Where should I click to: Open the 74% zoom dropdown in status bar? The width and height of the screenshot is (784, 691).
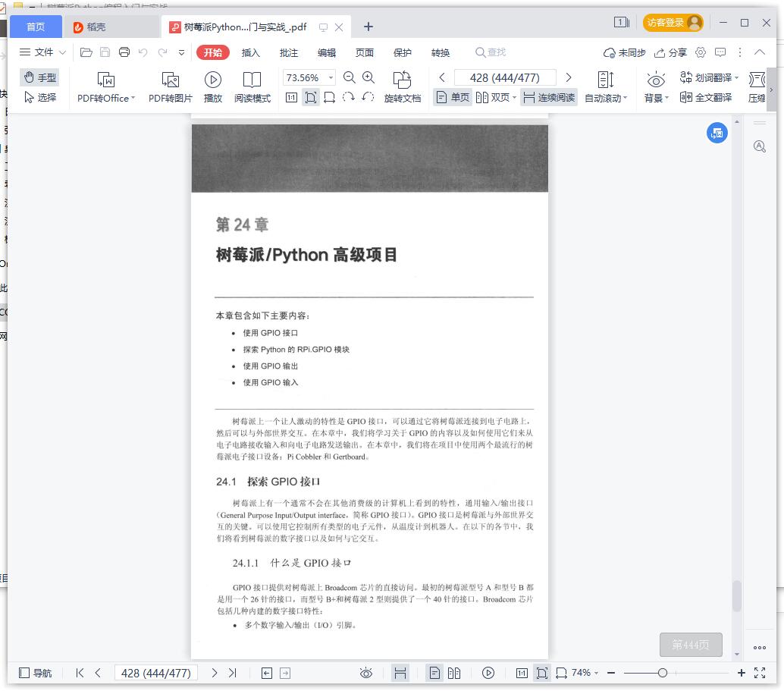[x=596, y=673]
